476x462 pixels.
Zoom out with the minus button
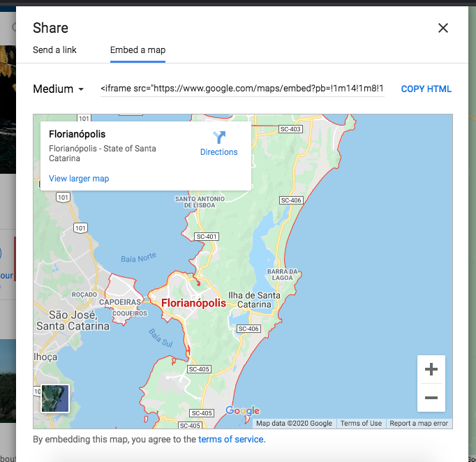431,398
